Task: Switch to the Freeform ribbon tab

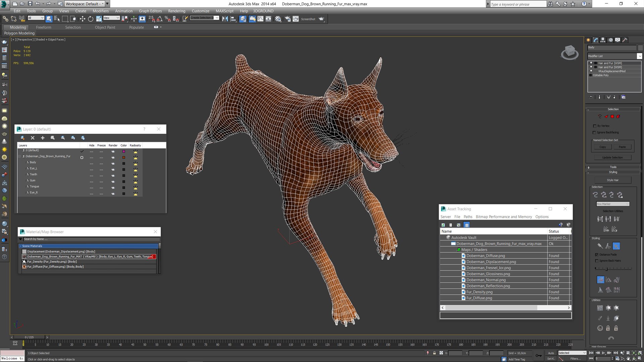Action: tap(44, 27)
